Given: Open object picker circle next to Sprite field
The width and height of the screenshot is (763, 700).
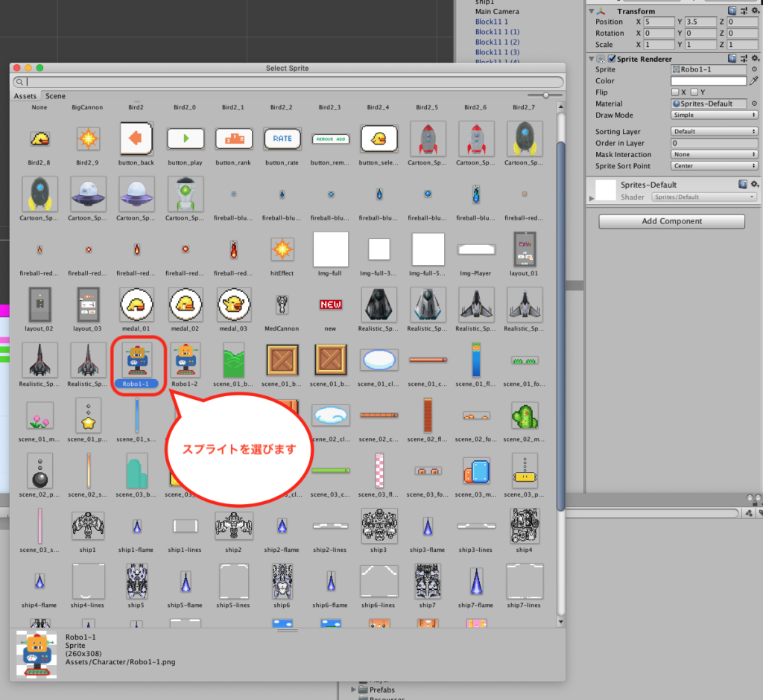Looking at the screenshot, I should coord(754,69).
